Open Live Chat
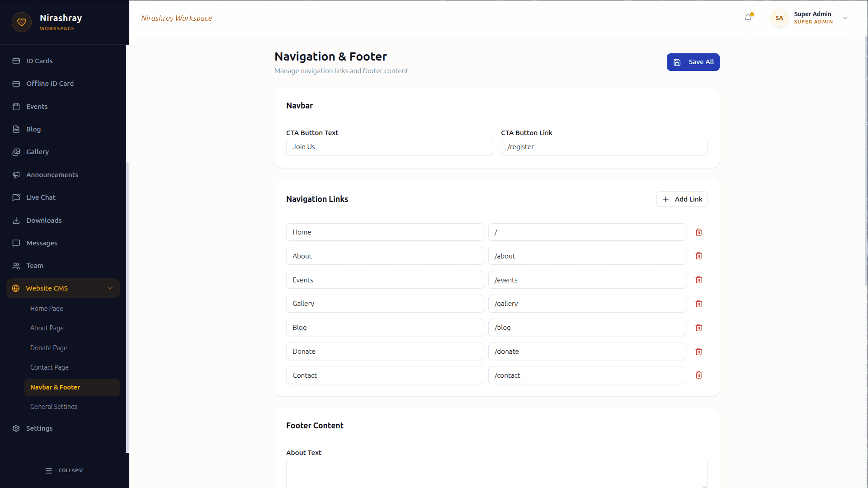The image size is (868, 488). point(63,197)
